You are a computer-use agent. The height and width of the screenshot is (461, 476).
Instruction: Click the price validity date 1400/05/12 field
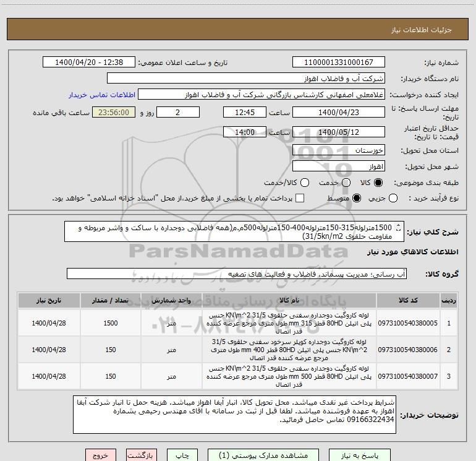pos(339,132)
